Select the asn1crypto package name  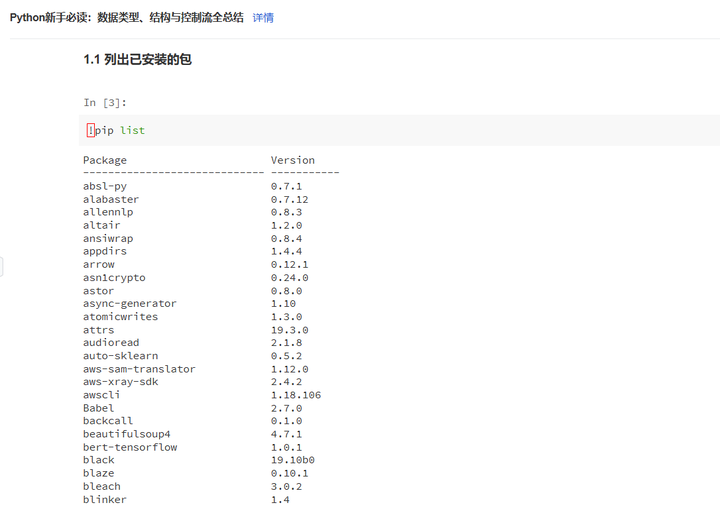[x=114, y=278]
